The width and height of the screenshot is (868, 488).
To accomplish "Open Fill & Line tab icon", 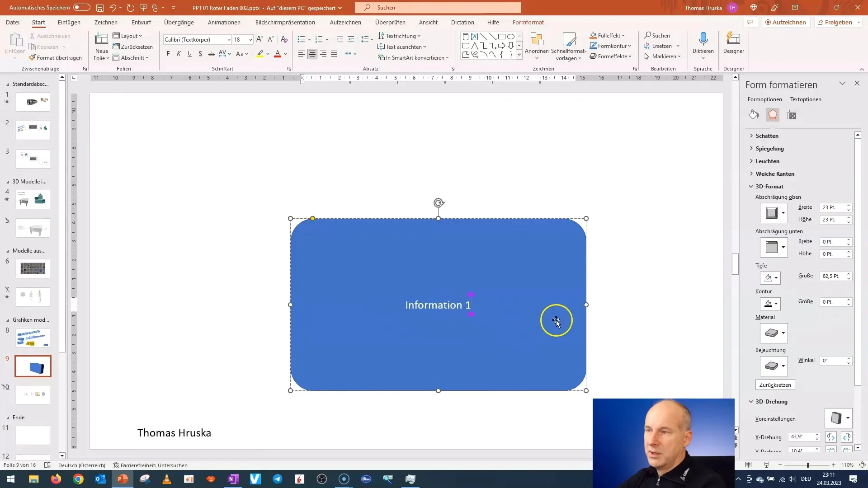I will (754, 115).
